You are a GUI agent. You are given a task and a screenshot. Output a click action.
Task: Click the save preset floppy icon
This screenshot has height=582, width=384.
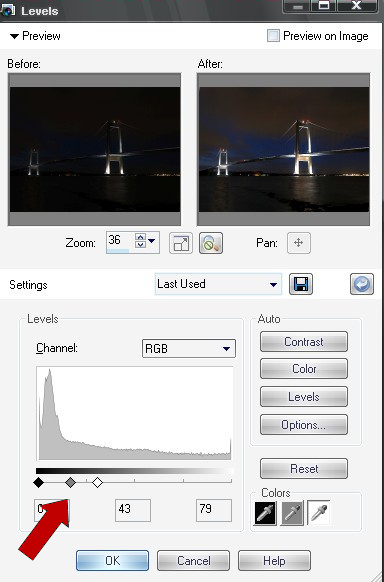point(301,284)
